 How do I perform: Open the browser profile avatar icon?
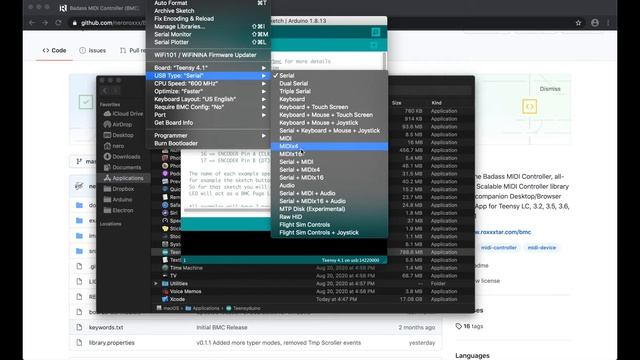pyautogui.click(x=595, y=23)
